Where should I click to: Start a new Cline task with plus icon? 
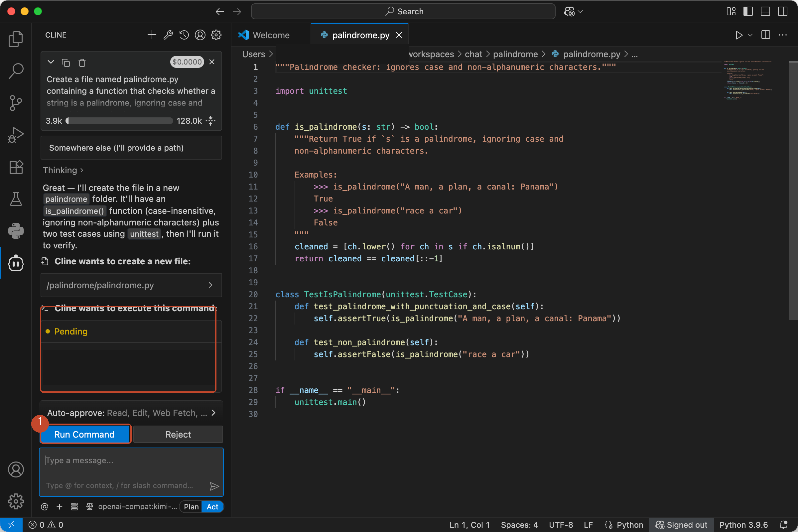click(152, 35)
